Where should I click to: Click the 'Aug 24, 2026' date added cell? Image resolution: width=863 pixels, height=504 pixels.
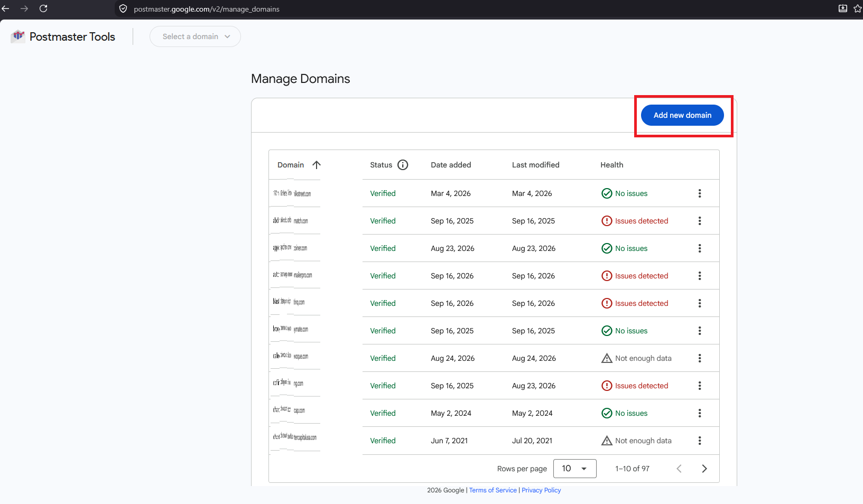point(452,358)
